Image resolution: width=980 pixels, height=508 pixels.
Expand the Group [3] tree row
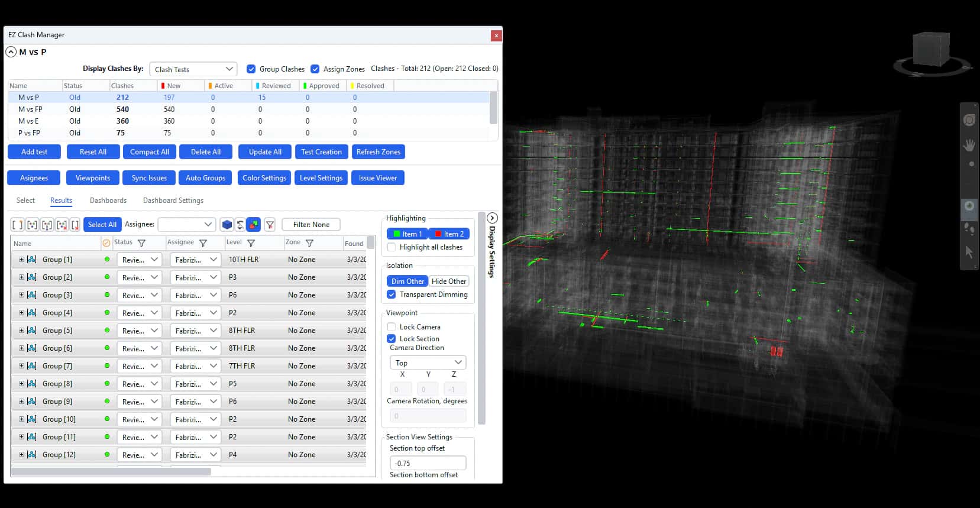point(21,295)
